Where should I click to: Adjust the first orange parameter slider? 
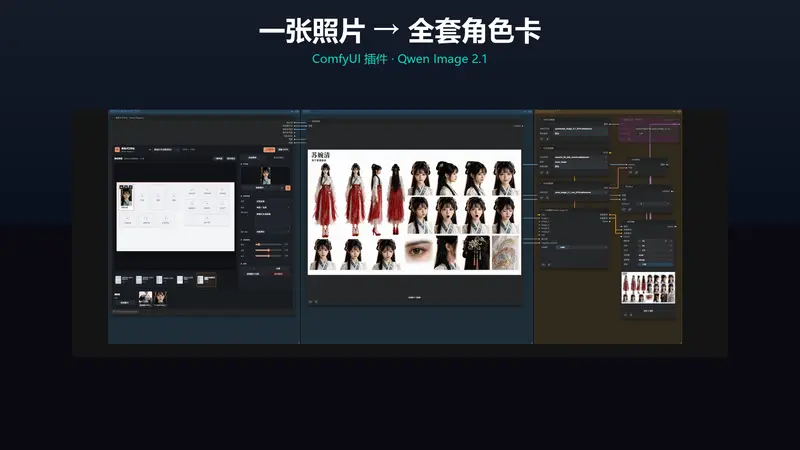269,244
